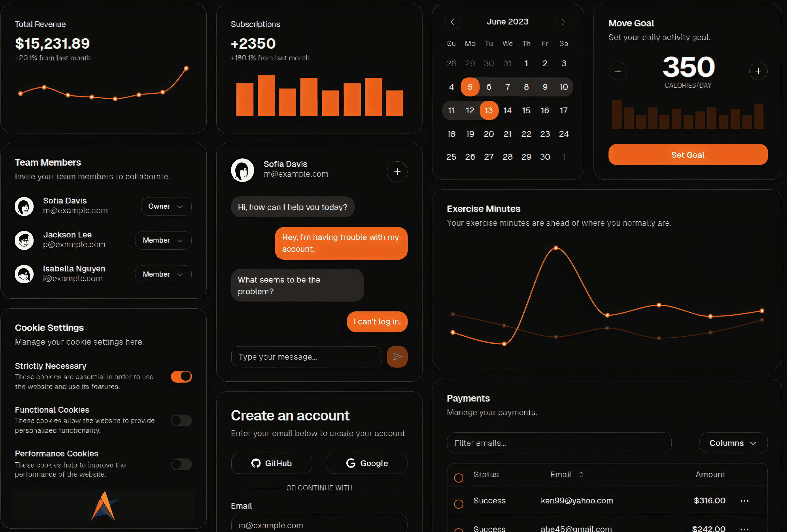Viewport: 787px width, 532px height.
Task: Open the Owner role dropdown for Sofia Davis
Action: click(166, 206)
